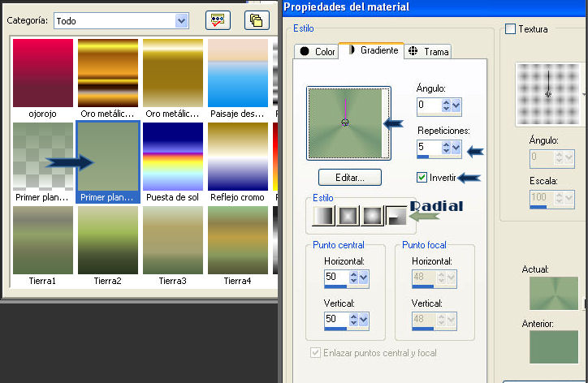This screenshot has height=383, width=588.
Task: Open Punto central Vertical dropdown arrow
Action: coord(363,320)
